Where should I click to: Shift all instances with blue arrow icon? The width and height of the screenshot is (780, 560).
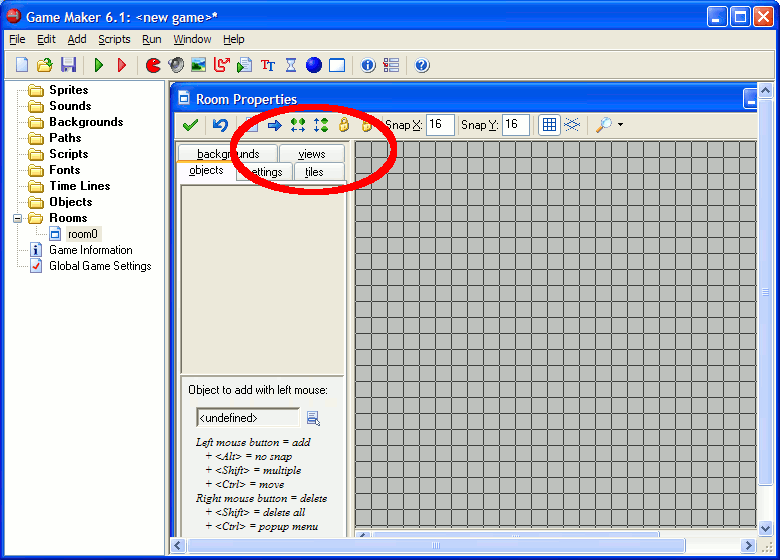click(x=275, y=125)
